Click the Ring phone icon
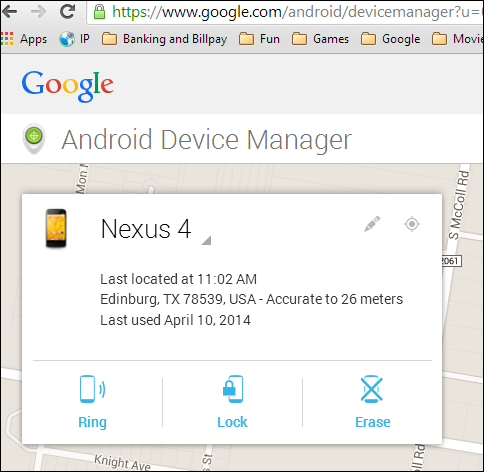This screenshot has width=484, height=472. pos(92,389)
